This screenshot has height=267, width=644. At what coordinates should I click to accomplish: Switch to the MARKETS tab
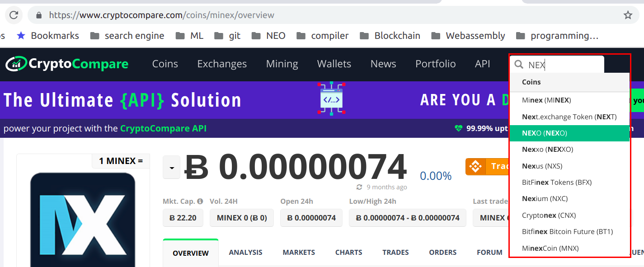click(299, 253)
